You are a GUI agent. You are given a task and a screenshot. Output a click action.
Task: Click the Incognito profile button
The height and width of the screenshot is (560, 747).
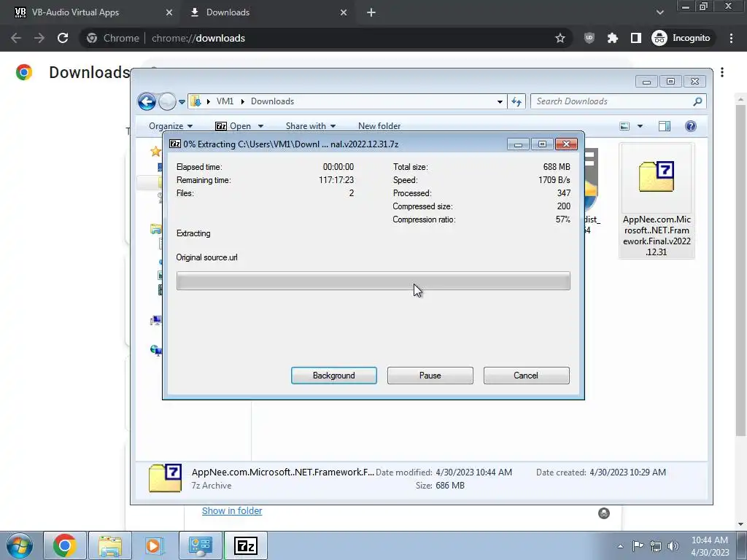(681, 38)
